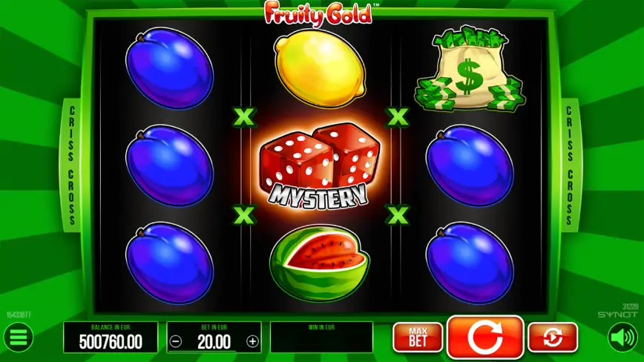
Task: Click the Fruity Gold logo
Action: tap(320, 13)
